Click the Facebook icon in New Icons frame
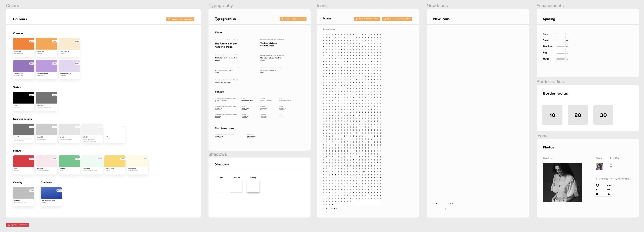 point(453,204)
